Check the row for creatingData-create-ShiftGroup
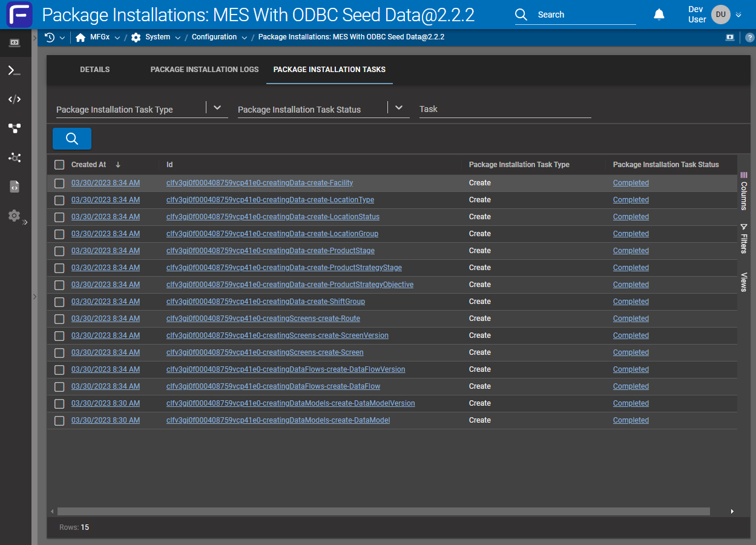The width and height of the screenshot is (756, 545). click(x=59, y=302)
